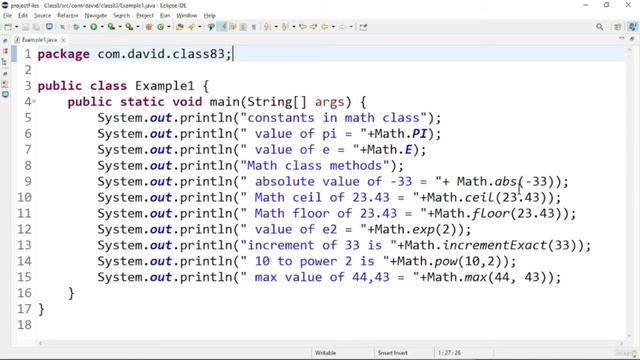Launch Debug with the bug icon

[x=76, y=27]
